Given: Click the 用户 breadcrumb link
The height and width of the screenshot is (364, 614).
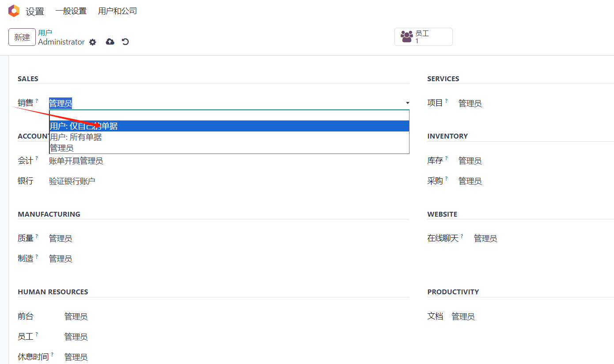Looking at the screenshot, I should click(45, 33).
